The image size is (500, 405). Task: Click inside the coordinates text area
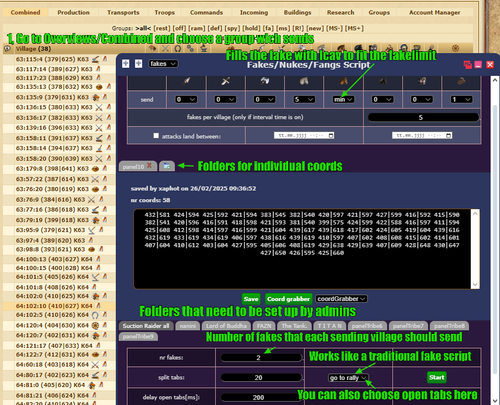click(x=302, y=249)
